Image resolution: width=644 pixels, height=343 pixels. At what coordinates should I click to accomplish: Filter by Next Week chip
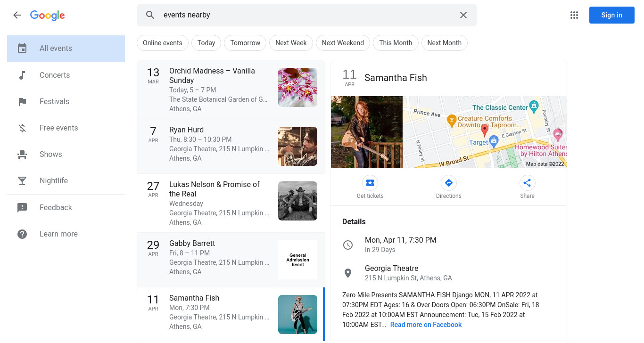coord(291,43)
